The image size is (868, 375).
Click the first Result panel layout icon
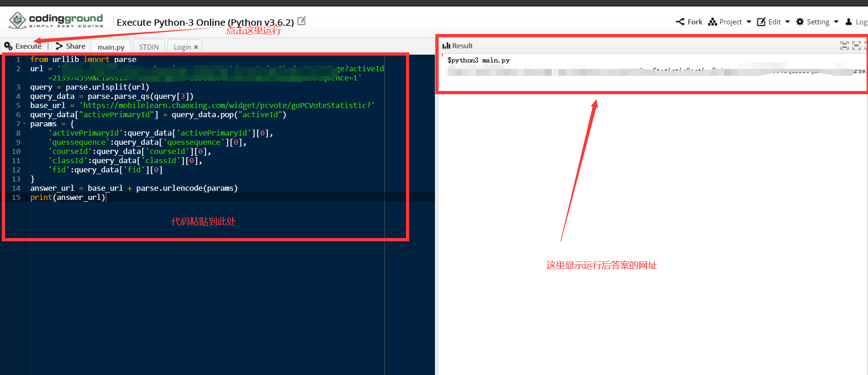[845, 45]
